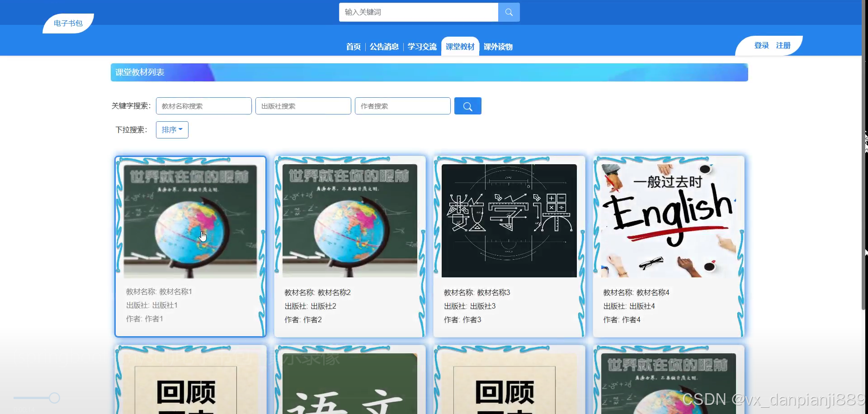Focus the 出版社搜索 input field
This screenshot has height=414, width=868.
(303, 106)
